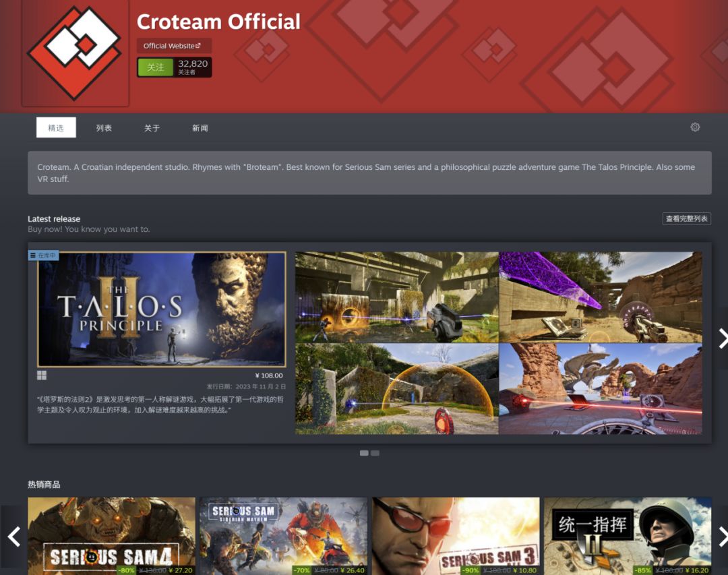Click the Talos Principle II description text
Viewport: 728px width, 575px height.
(x=160, y=404)
